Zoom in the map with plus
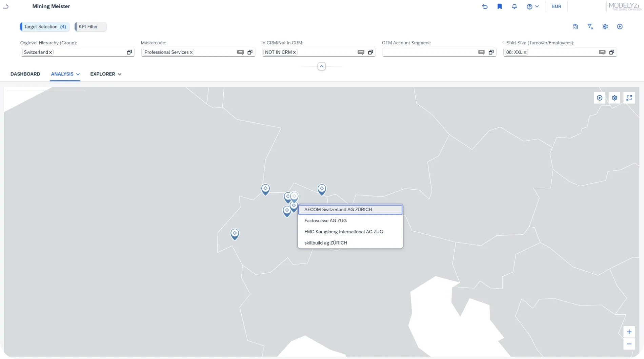 [629, 332]
